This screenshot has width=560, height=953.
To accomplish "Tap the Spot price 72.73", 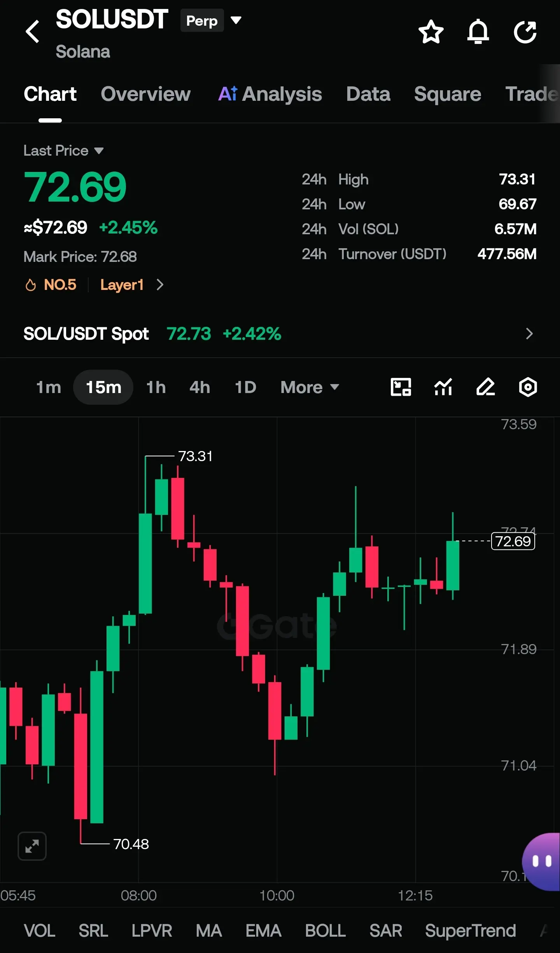I will click(x=189, y=334).
